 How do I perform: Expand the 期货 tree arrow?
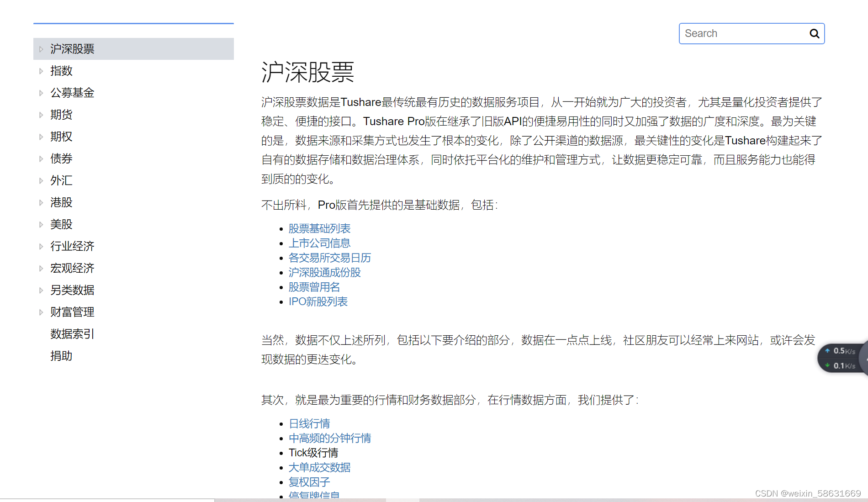pyautogui.click(x=41, y=115)
